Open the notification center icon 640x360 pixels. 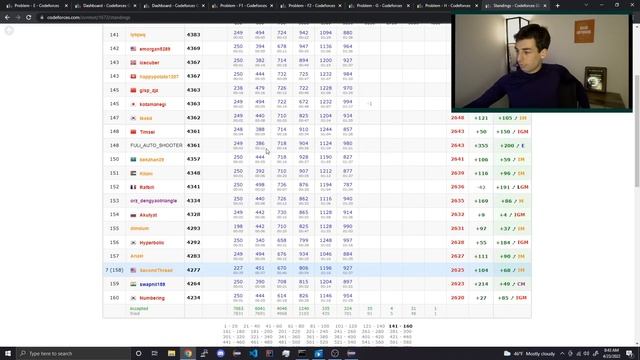(x=630, y=353)
